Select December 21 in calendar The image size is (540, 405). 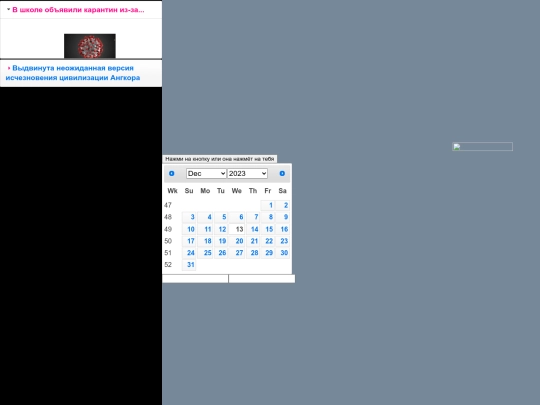pyautogui.click(x=253, y=241)
